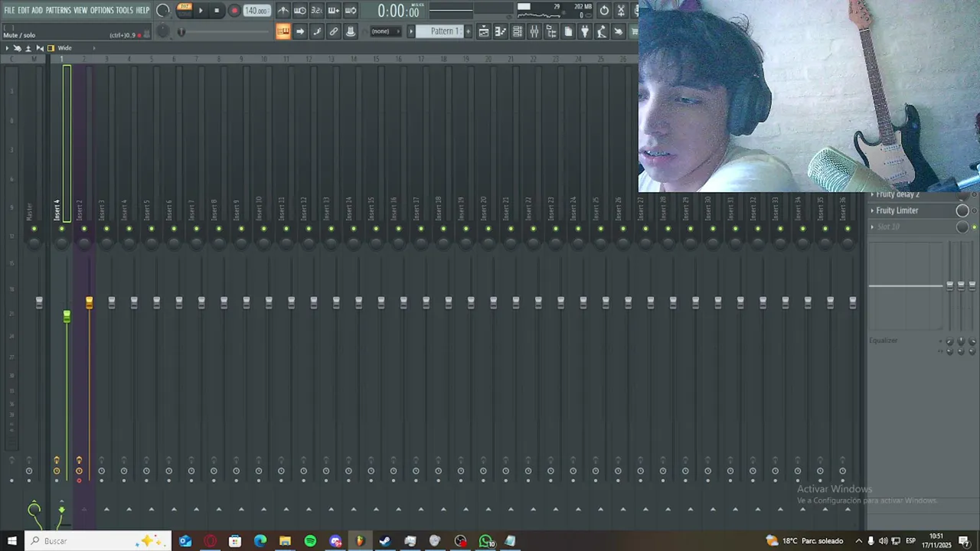Viewport: 980px width, 551px height.
Task: Open Slot 10 options arrow
Action: click(x=872, y=227)
